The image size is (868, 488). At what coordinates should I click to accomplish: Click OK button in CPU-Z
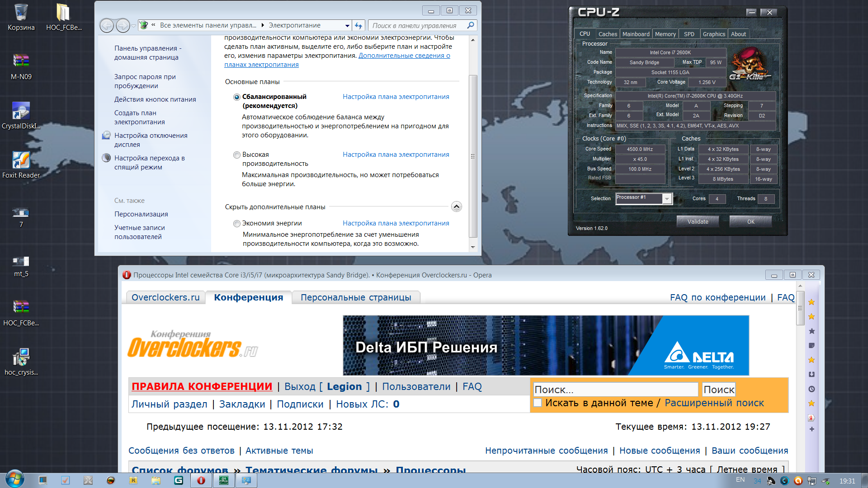pyautogui.click(x=750, y=221)
